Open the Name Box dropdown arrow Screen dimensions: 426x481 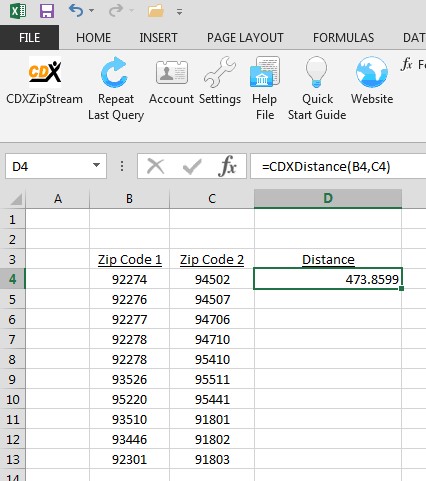tap(96, 165)
